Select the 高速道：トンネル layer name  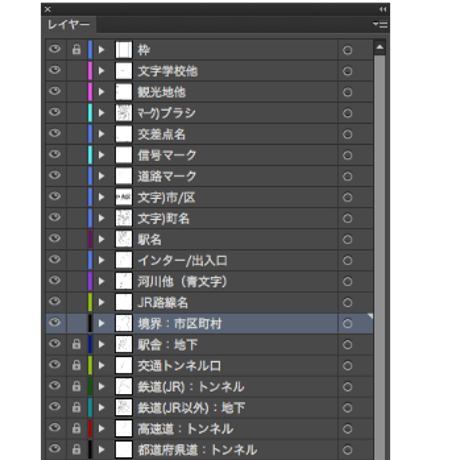(185, 429)
